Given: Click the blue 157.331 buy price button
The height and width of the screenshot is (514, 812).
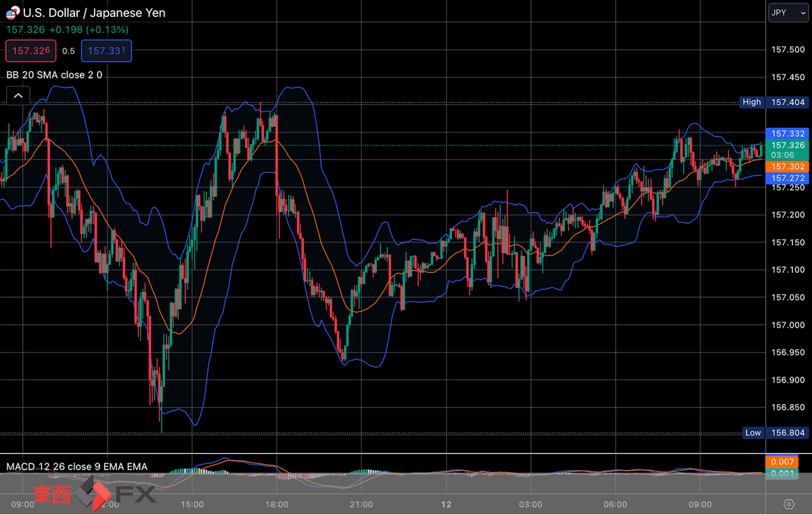Looking at the screenshot, I should click(x=106, y=51).
